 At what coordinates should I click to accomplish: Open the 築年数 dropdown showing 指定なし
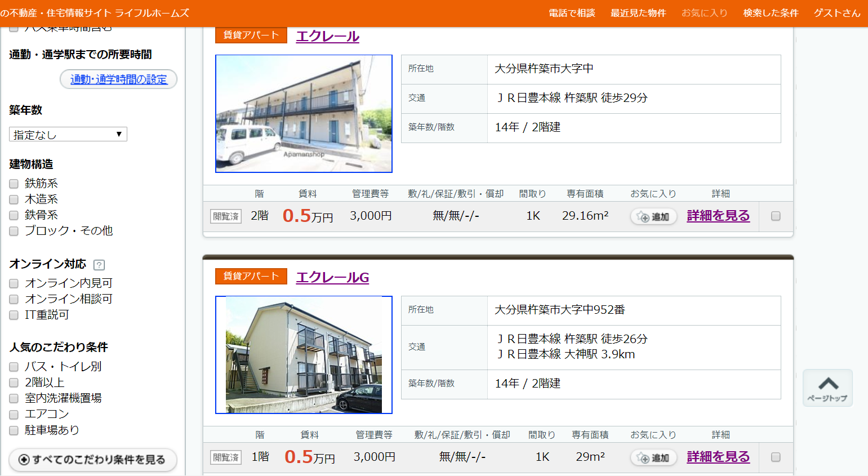(68, 135)
